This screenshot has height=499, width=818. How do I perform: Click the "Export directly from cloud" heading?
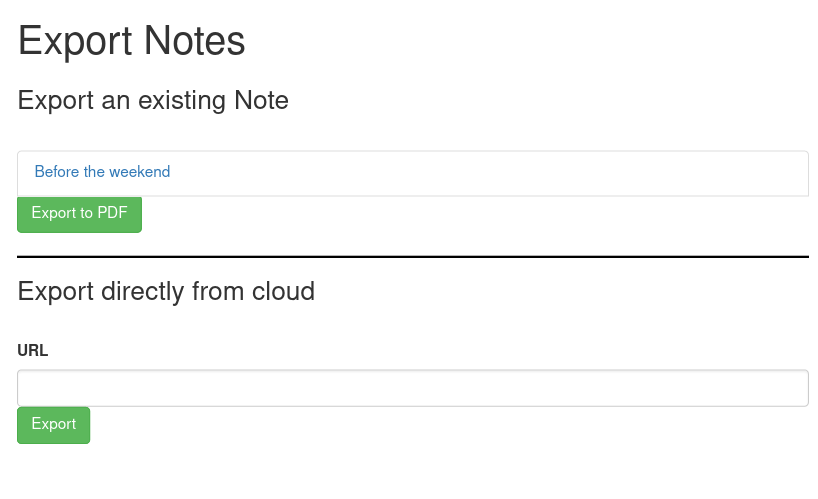[x=166, y=291]
